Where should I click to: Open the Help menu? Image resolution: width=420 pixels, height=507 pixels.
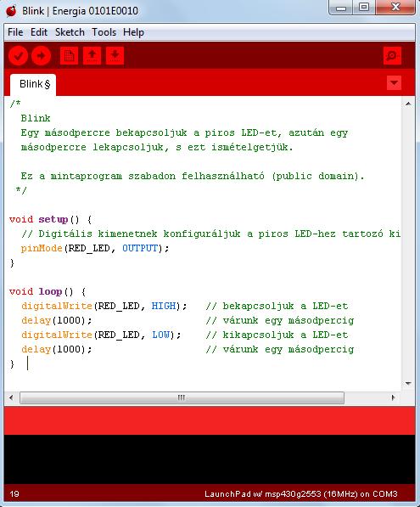[x=133, y=32]
